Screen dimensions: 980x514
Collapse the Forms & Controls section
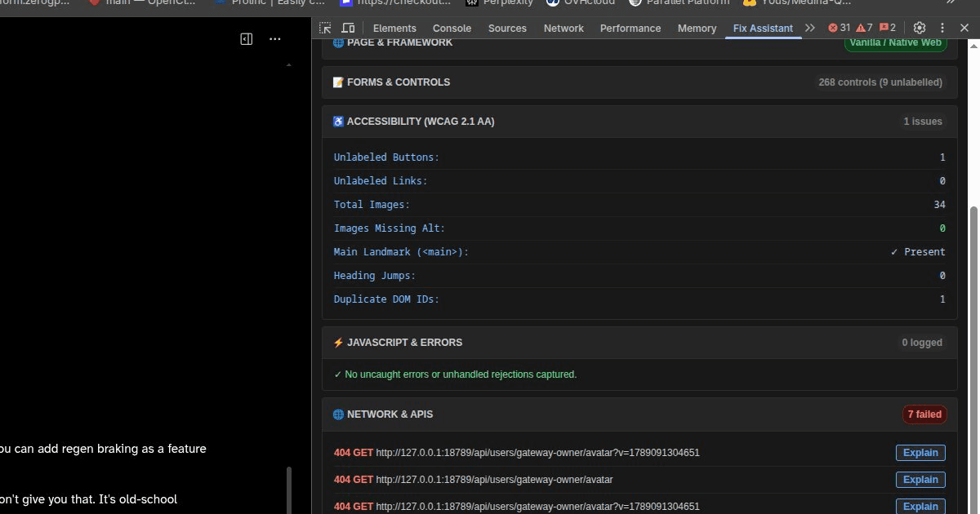[639, 82]
